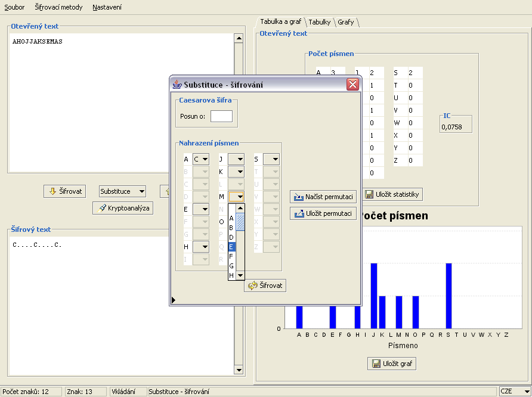Click scroll up arrow of Otevřený text area

[x=239, y=38]
